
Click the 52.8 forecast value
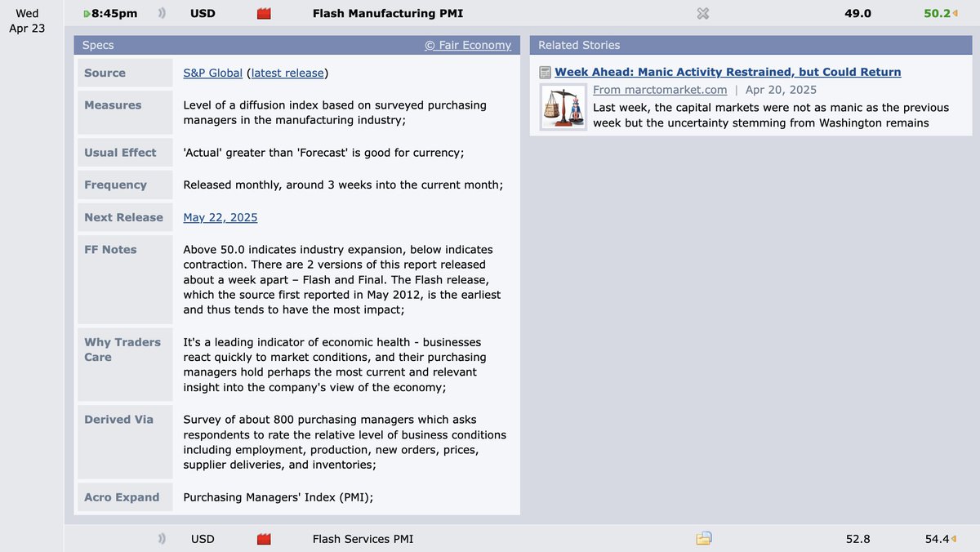click(x=857, y=539)
